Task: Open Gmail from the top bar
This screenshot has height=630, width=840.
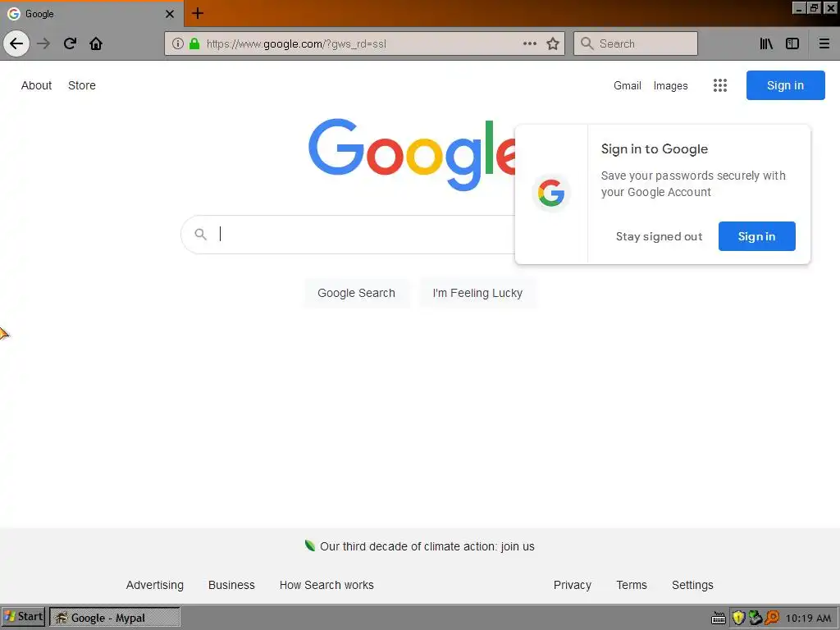Action: point(628,85)
